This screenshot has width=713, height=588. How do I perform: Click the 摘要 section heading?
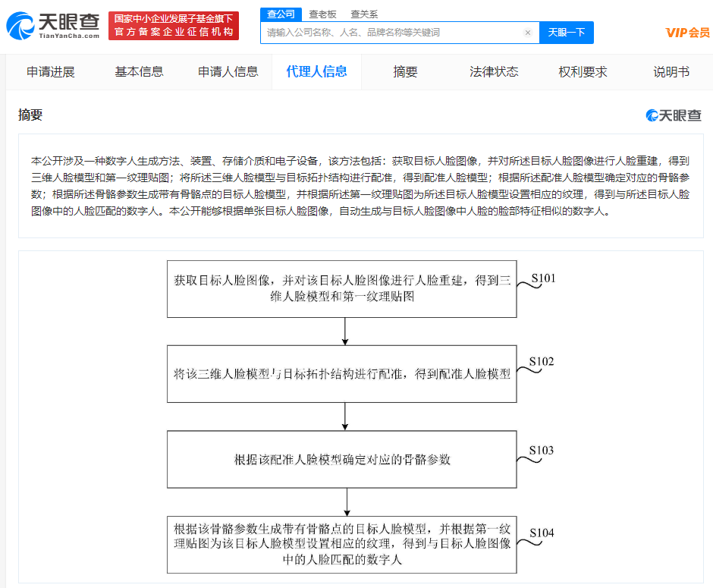click(x=30, y=115)
